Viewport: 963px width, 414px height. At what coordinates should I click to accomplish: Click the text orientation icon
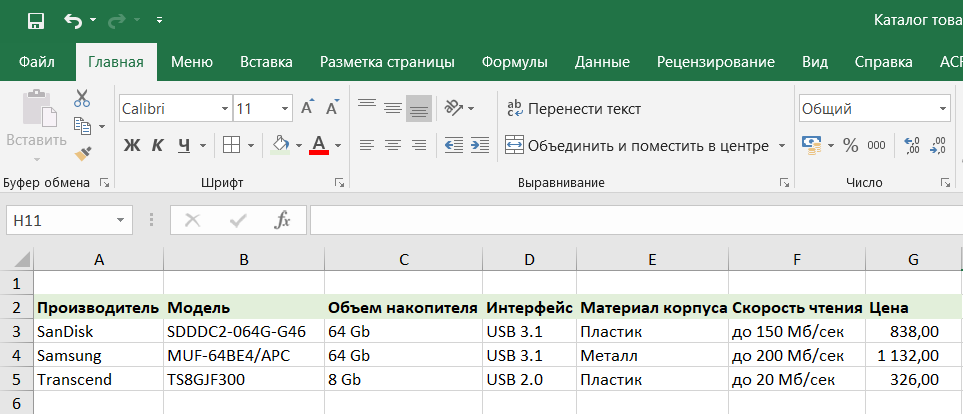454,108
